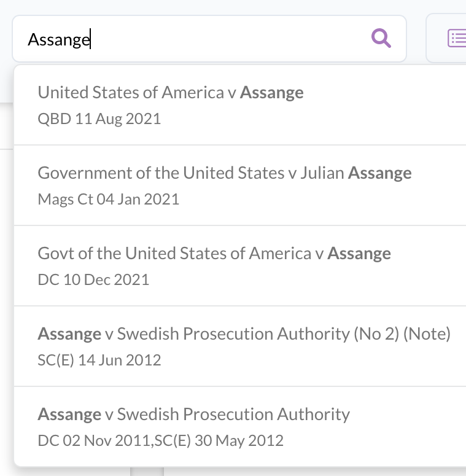Image resolution: width=466 pixels, height=476 pixels.
Task: Click the QBD 11 Aug 2021 citation line
Action: pyautogui.click(x=99, y=119)
